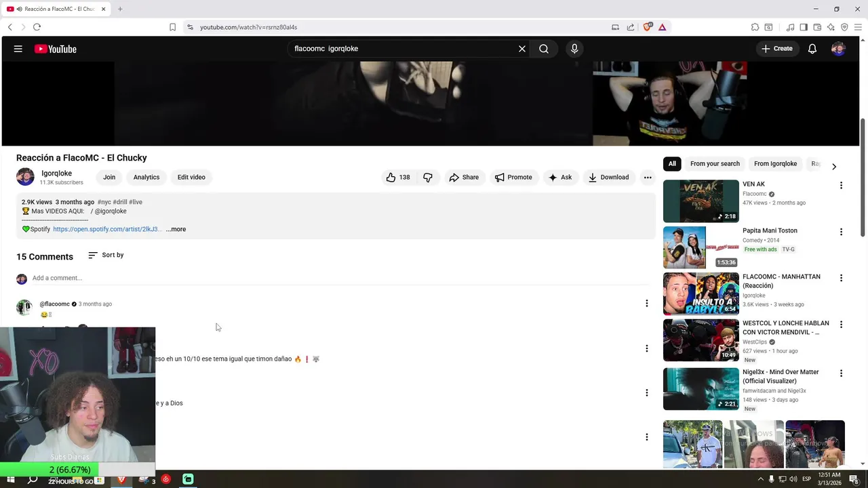Select the From your search chip
Viewport: 868px width, 488px height.
click(x=715, y=163)
